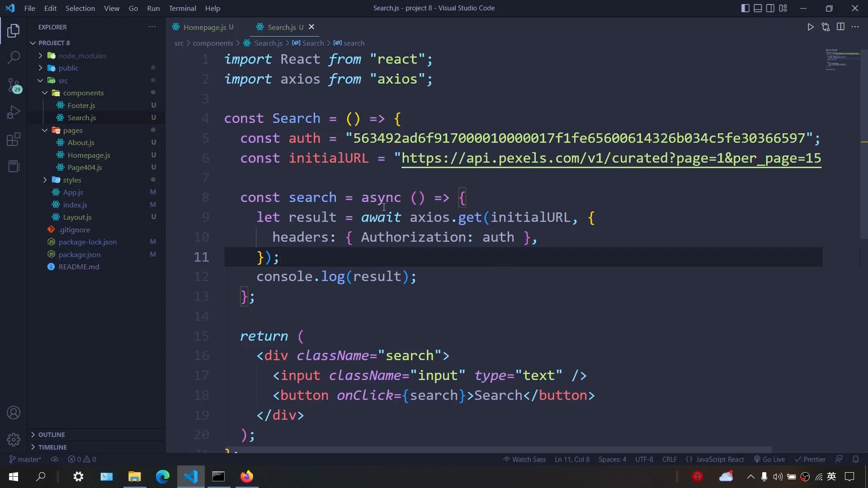Image resolution: width=868 pixels, height=488 pixels.
Task: Open Firefox from the Windows taskbar
Action: [x=246, y=477]
